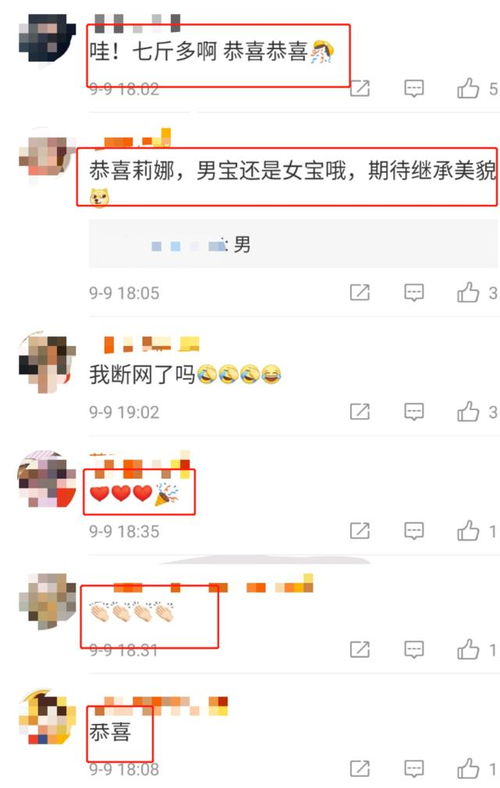Viewport: 500px width, 788px height.
Task: Like the last 恭喜 comment
Action: coord(468,768)
